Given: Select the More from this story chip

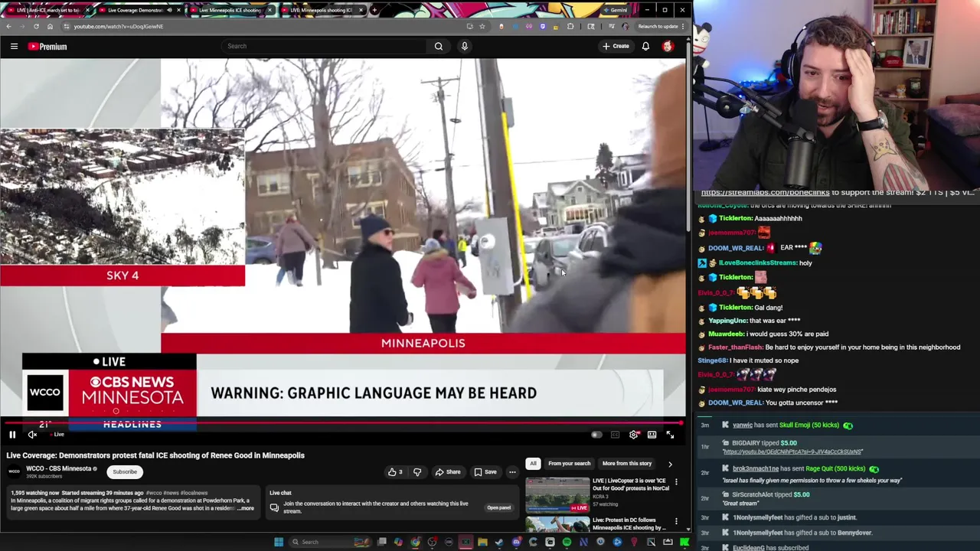Looking at the screenshot, I should 626,464.
